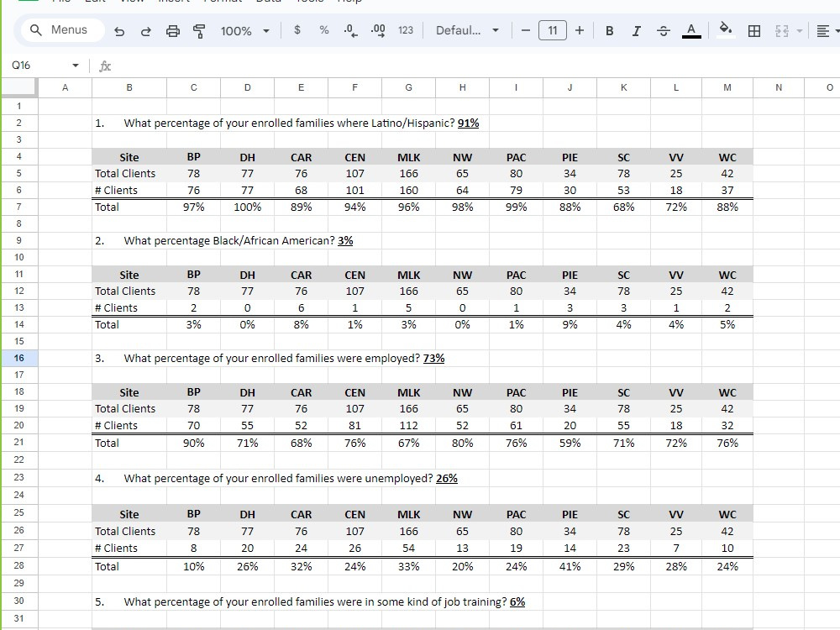Click the Site header in row 4
840x630 pixels.
(x=129, y=158)
